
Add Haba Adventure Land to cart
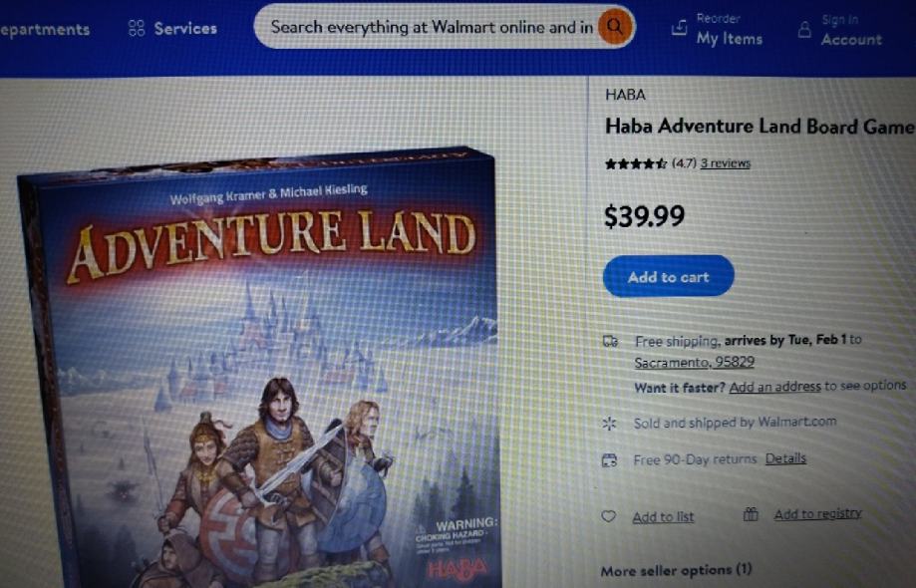(x=668, y=276)
